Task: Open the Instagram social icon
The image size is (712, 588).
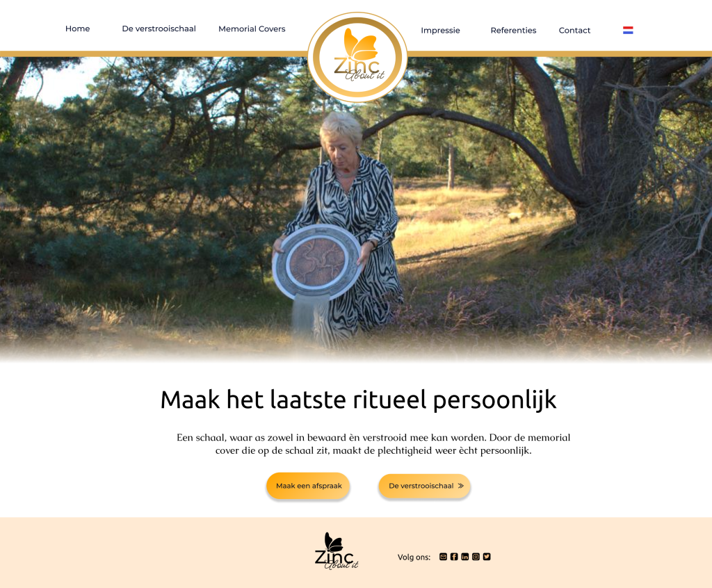Action: 476,557
